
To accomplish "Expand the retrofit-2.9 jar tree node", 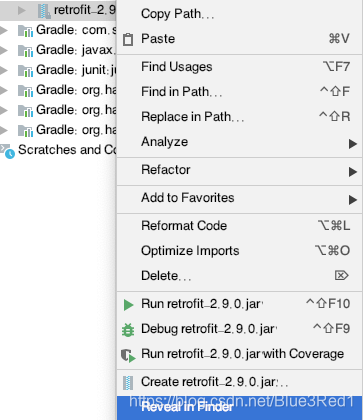I will point(22,10).
